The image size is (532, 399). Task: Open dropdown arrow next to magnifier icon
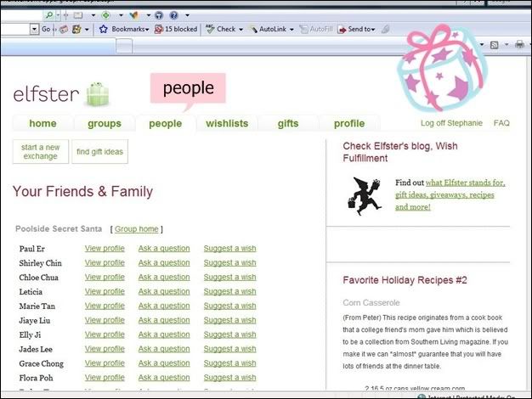pyautogui.click(x=58, y=15)
